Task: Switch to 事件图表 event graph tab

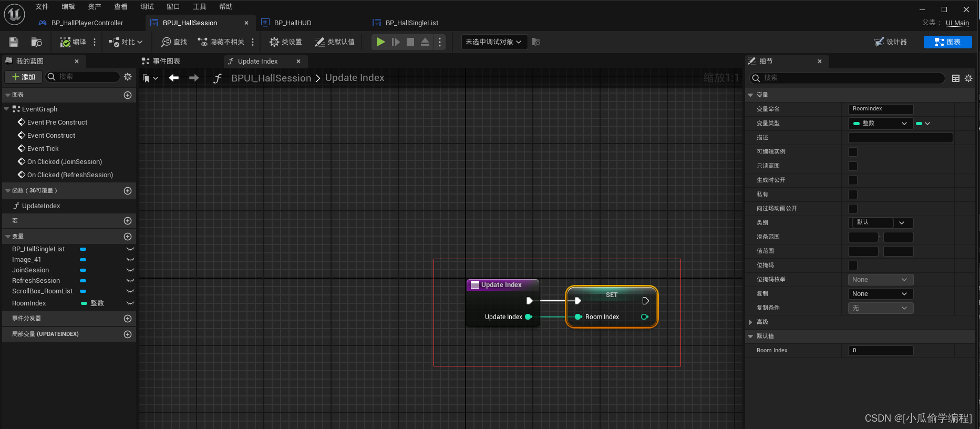Action: click(161, 62)
